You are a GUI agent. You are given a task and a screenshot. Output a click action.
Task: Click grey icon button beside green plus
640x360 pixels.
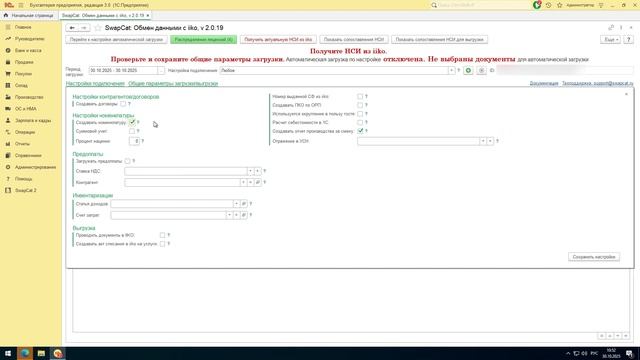[481, 71]
